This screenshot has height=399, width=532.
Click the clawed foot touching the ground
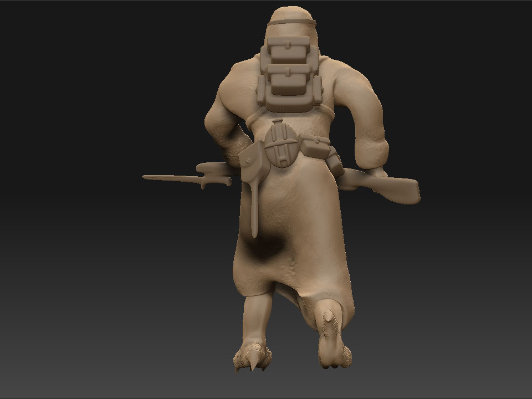253,357
